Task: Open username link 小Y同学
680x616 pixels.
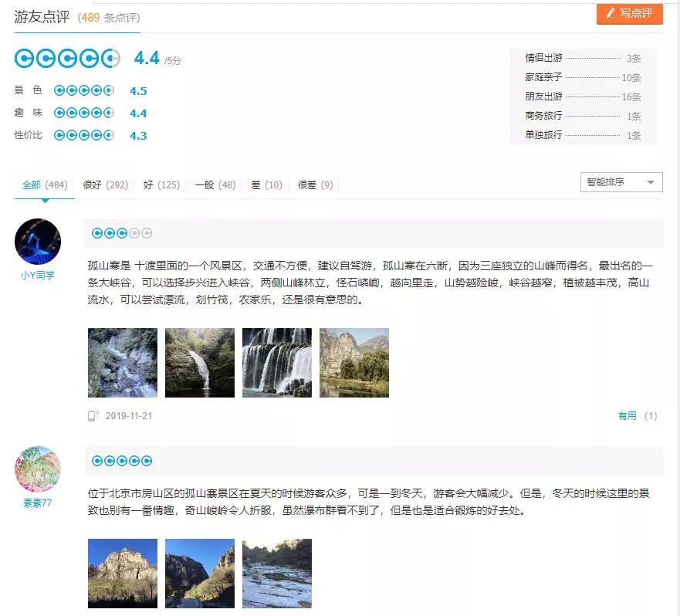Action: tap(38, 276)
